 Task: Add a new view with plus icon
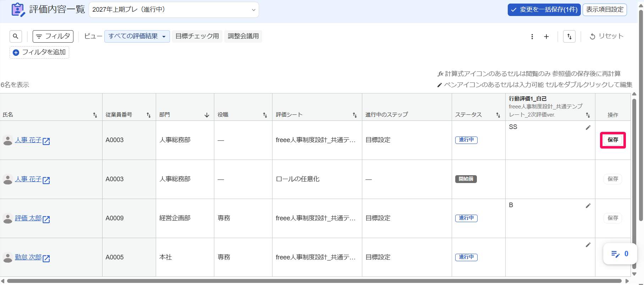(x=546, y=37)
